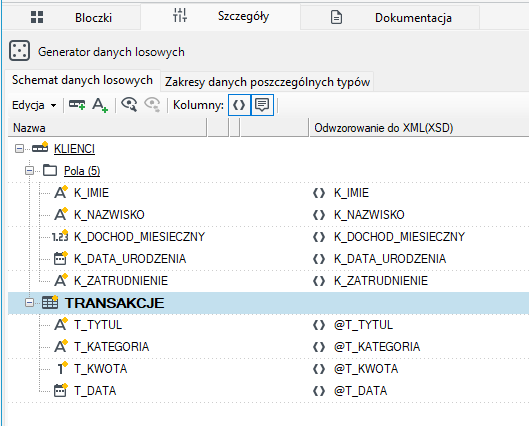
Task: Click K_ZATRUDNIENIE XML mapping value
Action: (381, 281)
